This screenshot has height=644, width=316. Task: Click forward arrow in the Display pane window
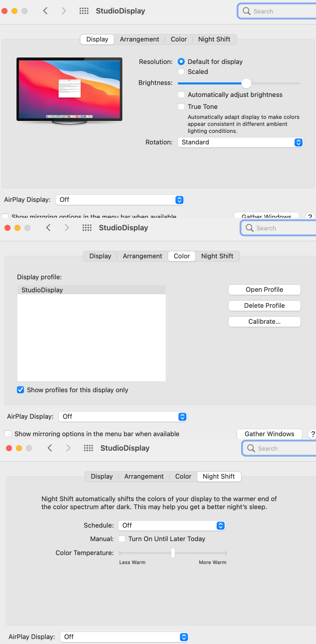63,10
